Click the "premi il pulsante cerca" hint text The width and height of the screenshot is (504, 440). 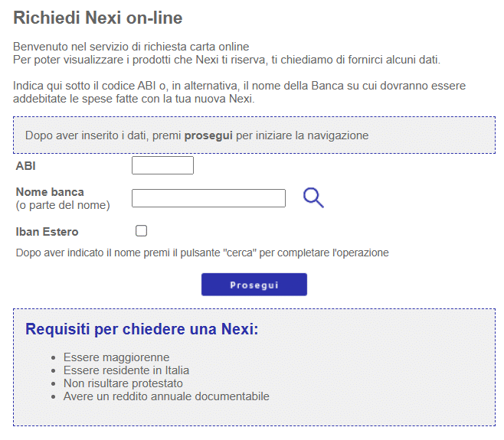[x=202, y=253]
